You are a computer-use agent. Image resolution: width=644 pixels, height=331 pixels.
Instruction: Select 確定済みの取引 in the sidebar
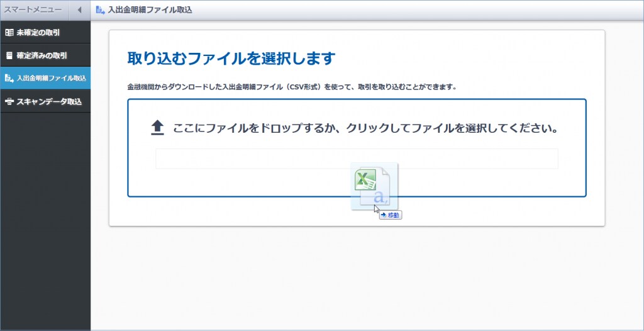[x=45, y=55]
